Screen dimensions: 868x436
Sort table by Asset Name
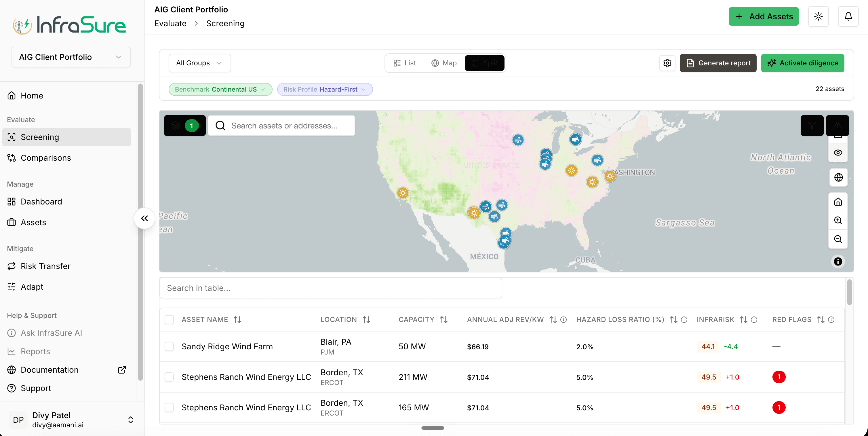click(x=237, y=319)
